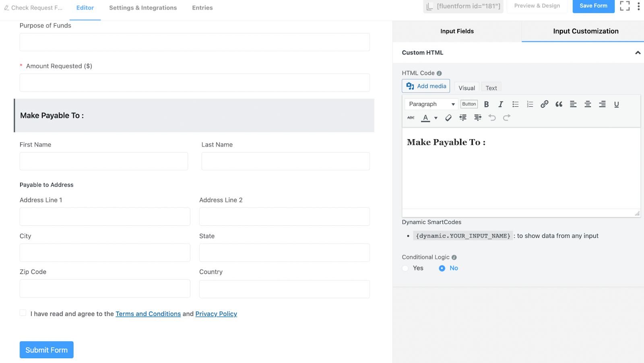This screenshot has height=363, width=644.
Task: Toggle italic formatting in HTML editor
Action: click(x=501, y=104)
